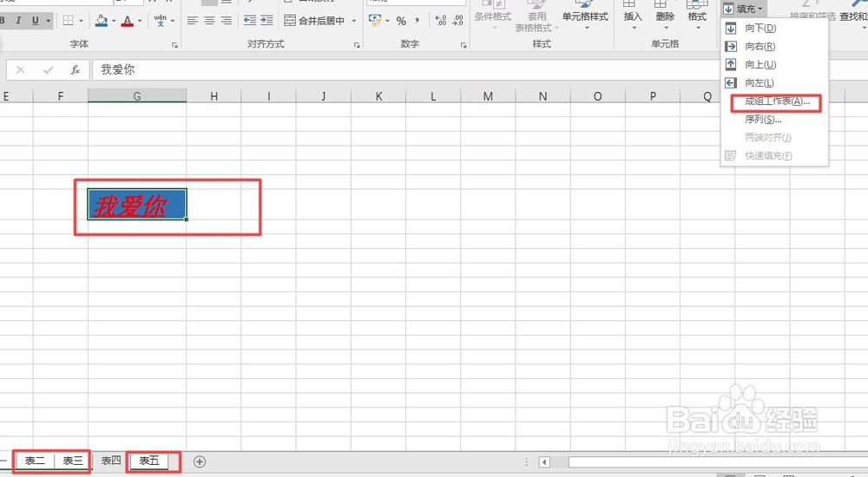Confirm formula bar entry checkmark
Viewport: 868px width, 477px height.
[48, 69]
